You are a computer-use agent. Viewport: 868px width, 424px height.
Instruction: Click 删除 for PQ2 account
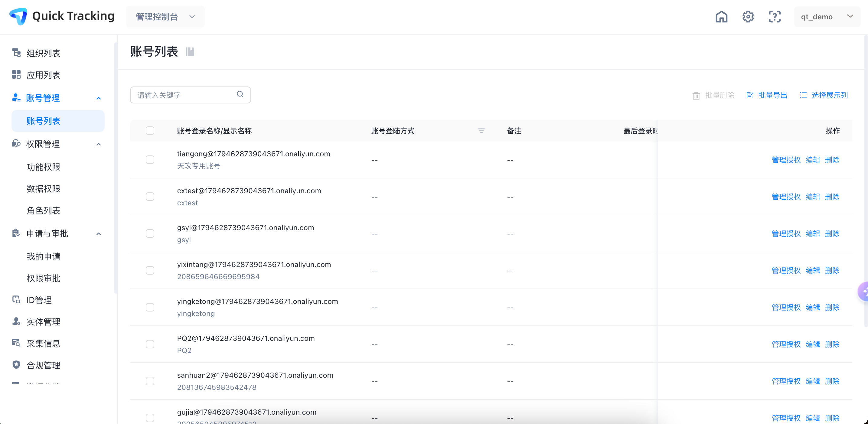pos(832,344)
